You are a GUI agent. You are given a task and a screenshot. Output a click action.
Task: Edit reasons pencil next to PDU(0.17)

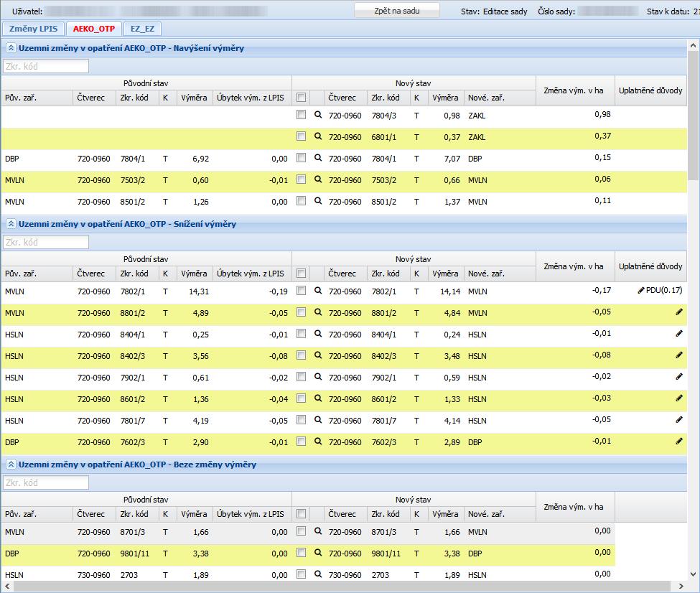coord(641,290)
